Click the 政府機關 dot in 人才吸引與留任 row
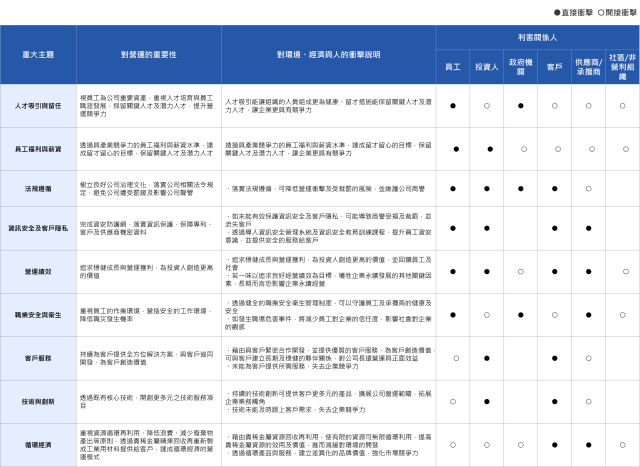 pos(520,105)
